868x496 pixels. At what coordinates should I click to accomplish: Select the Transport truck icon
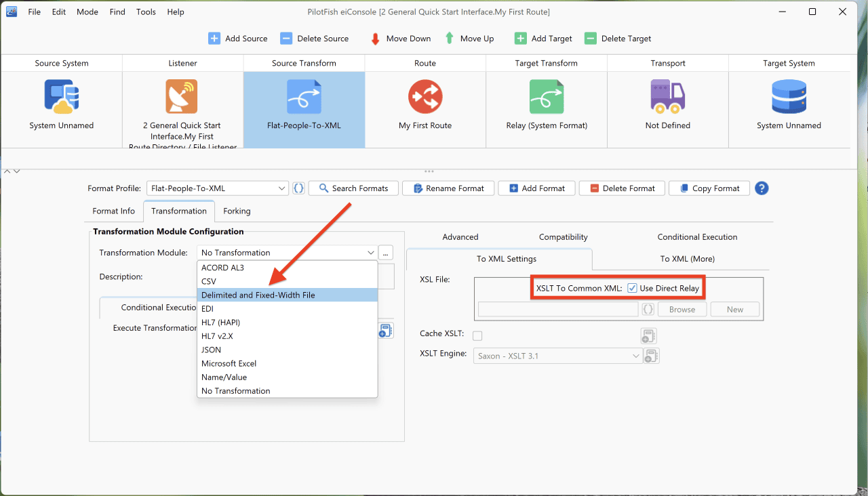(667, 96)
